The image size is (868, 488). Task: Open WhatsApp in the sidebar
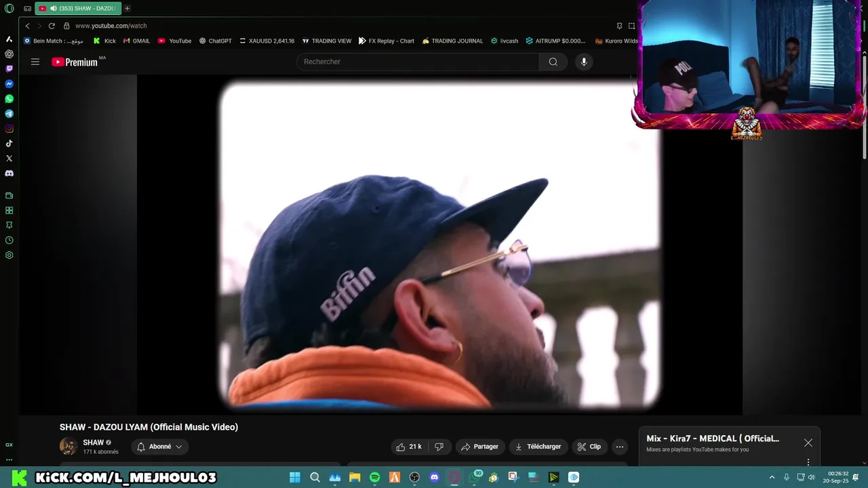[x=9, y=99]
